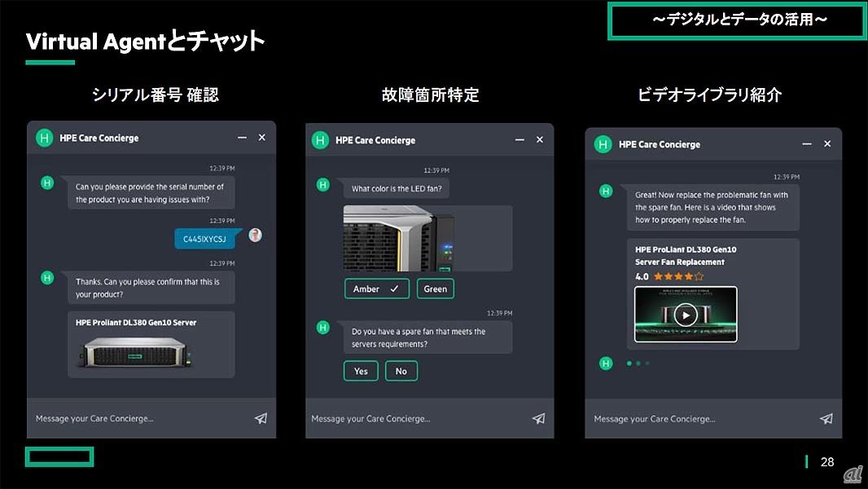
Task: Minimize the video library chat window
Action: 807,144
